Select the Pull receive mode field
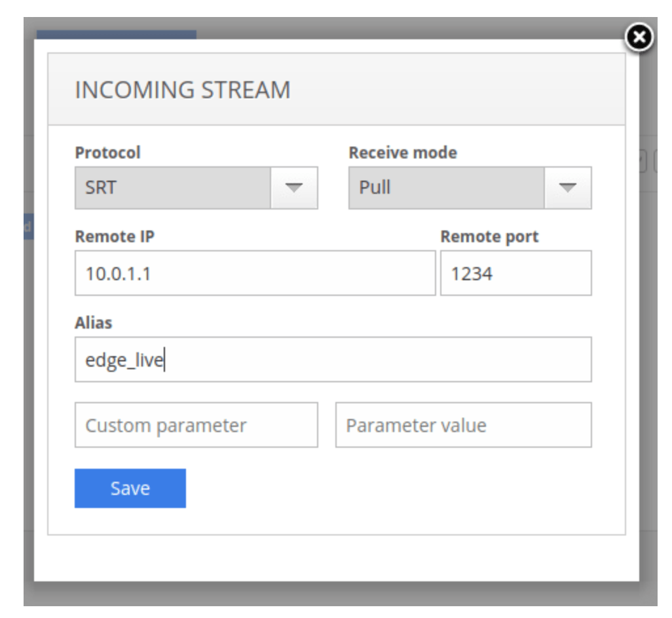This screenshot has width=672, height=618. coord(447,188)
